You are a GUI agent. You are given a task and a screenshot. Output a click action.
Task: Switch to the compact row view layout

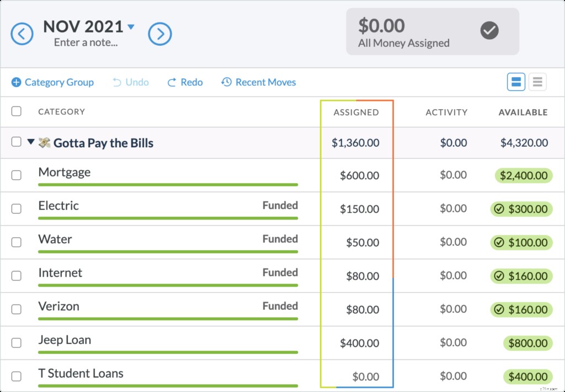(537, 81)
